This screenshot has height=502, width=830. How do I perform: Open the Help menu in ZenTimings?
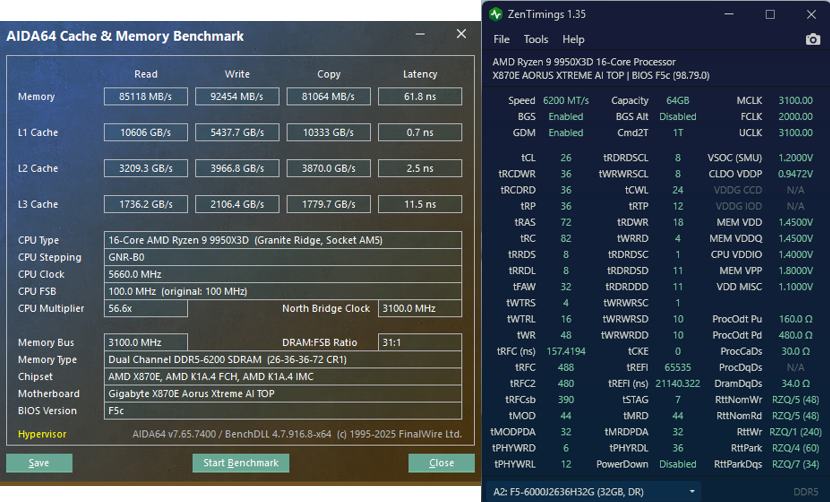[573, 39]
